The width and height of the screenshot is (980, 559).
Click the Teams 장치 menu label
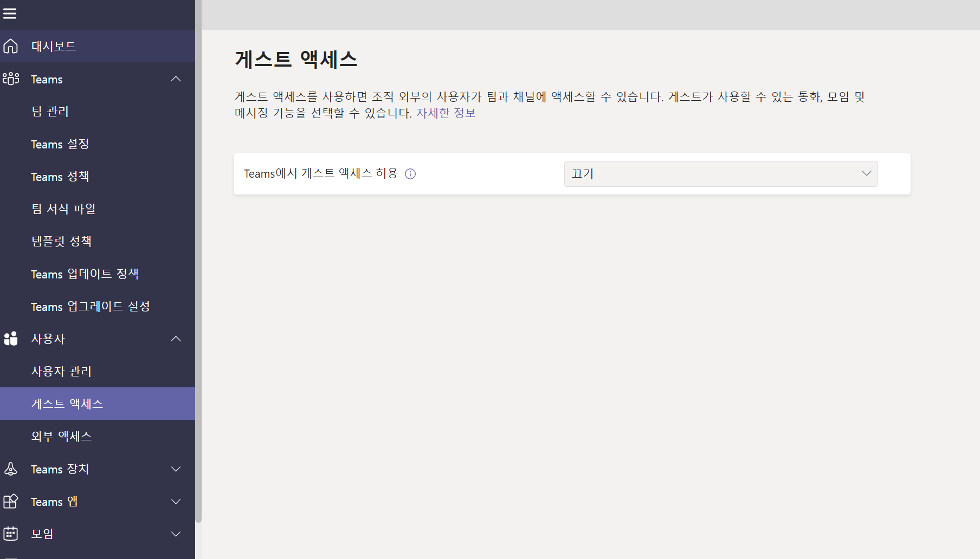pyautogui.click(x=60, y=469)
